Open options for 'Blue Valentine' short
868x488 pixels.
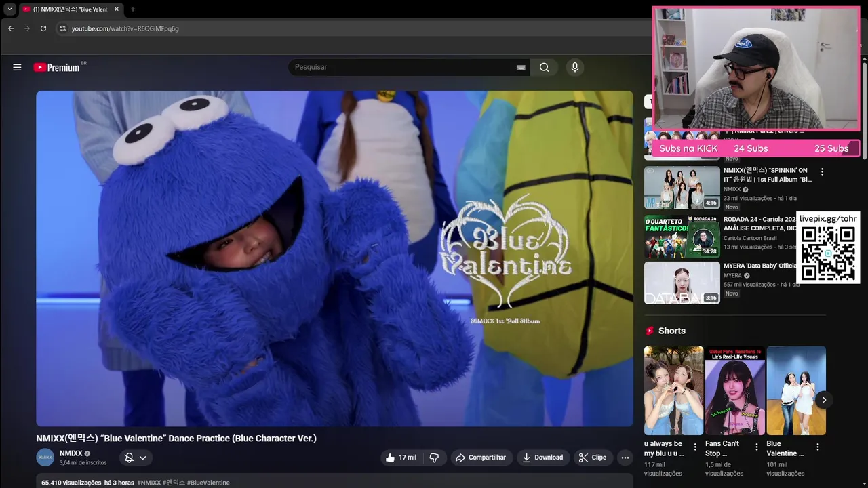coord(817,447)
